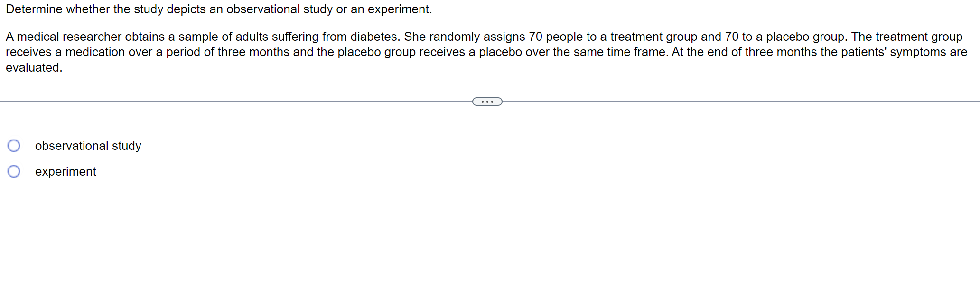Click the observational study label text
The height and width of the screenshot is (299, 980).
(88, 146)
